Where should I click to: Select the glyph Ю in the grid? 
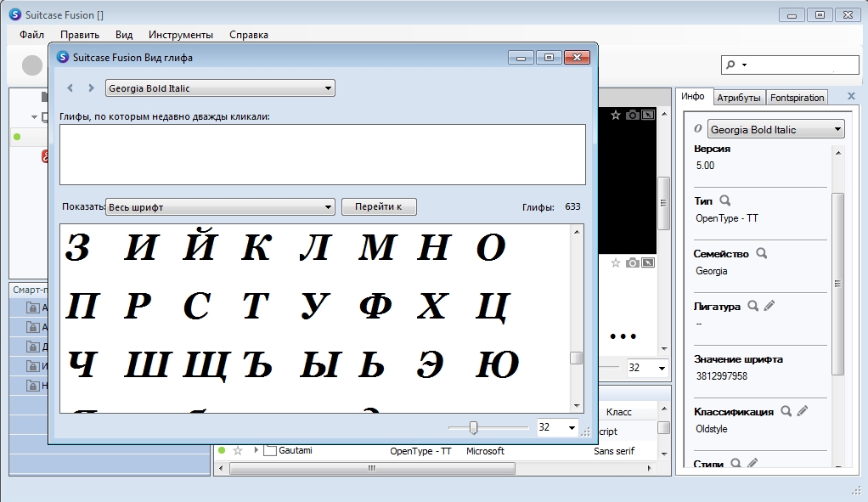[497, 364]
